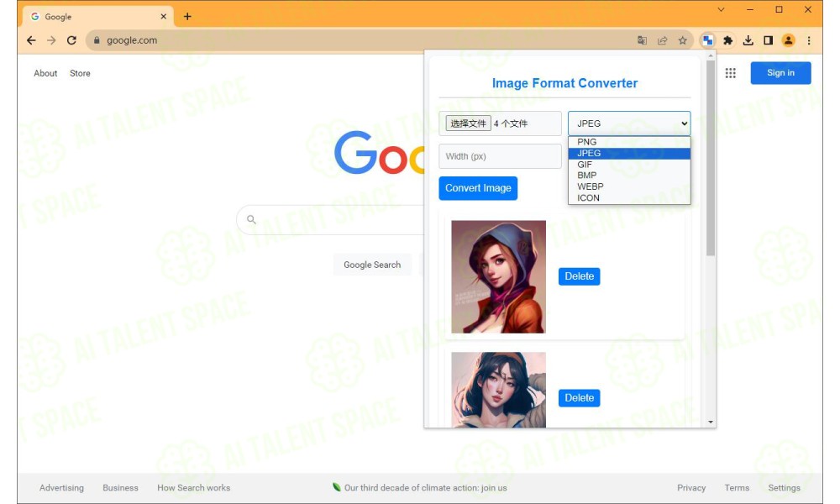This screenshot has width=840, height=504.
Task: Click the second portrait thumbnail
Action: (x=498, y=390)
